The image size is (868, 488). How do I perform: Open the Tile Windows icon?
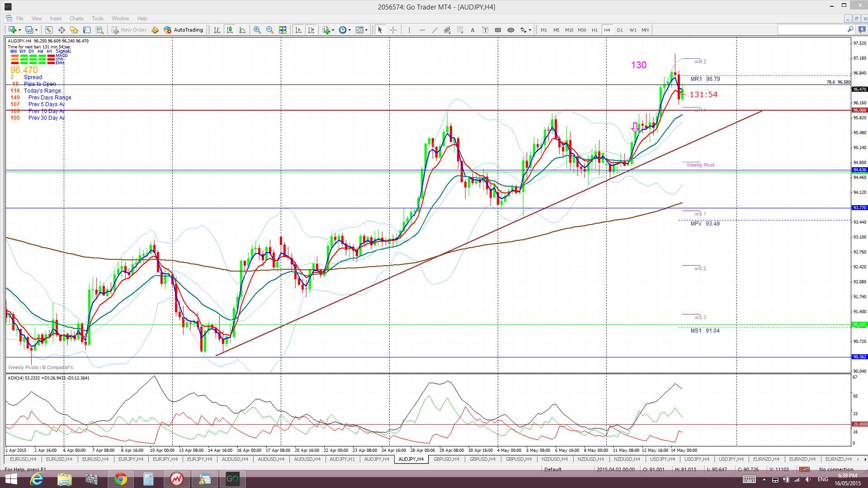pos(283,30)
